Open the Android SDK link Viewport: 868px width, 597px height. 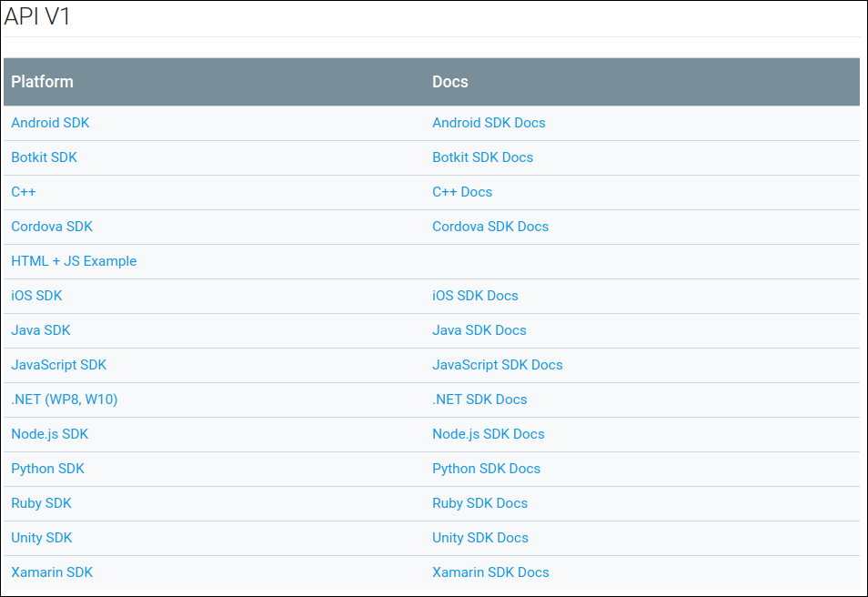point(50,122)
